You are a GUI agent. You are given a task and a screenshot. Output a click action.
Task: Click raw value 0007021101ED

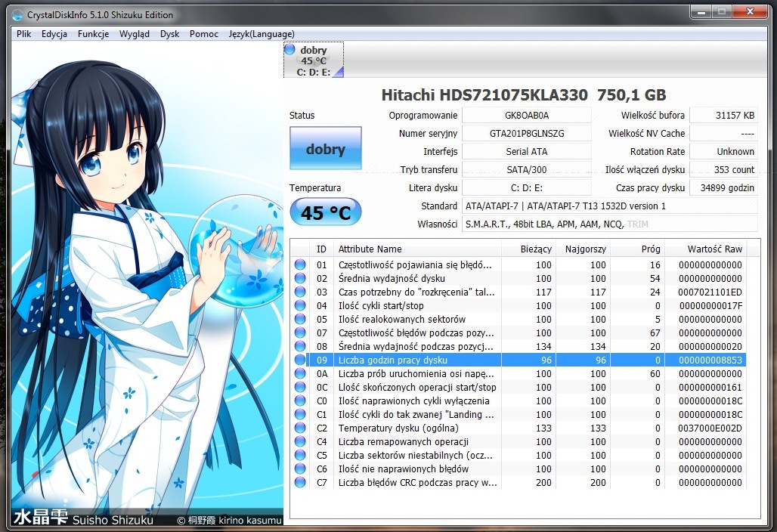tap(710, 292)
